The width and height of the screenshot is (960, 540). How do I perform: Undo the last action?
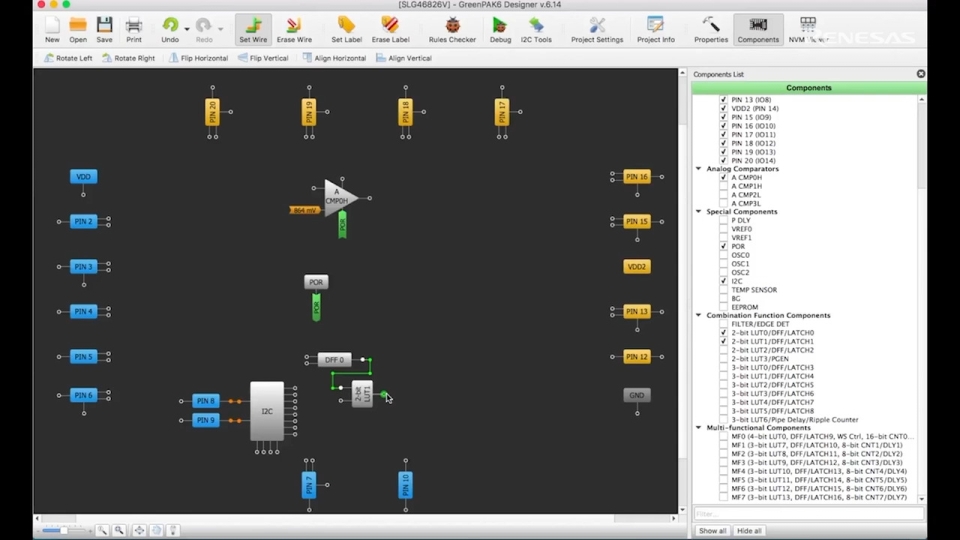[170, 29]
